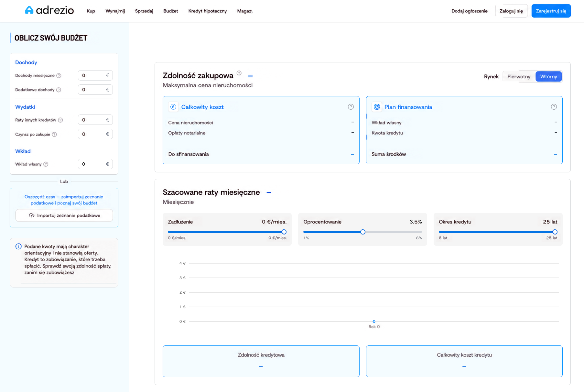Image resolution: width=584 pixels, height=392 pixels.
Task: Focus the Raty innych kredytów input
Action: (95, 120)
